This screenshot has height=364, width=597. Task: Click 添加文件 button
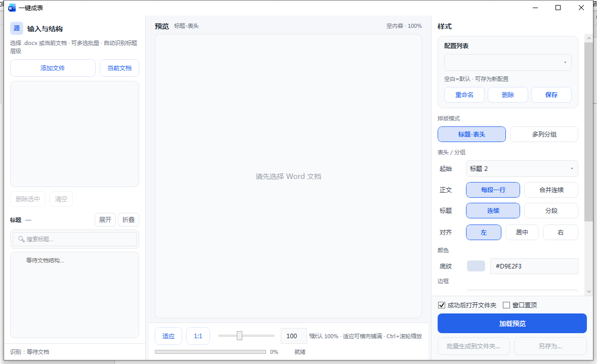(53, 68)
